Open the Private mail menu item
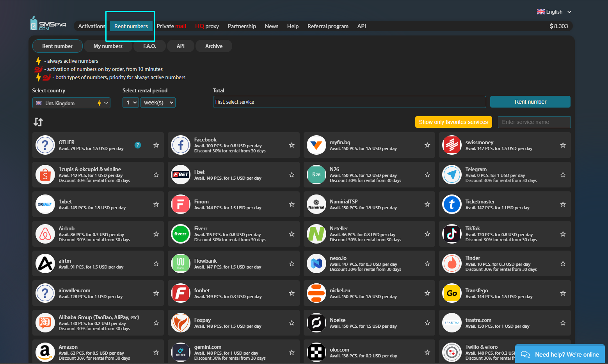This screenshot has width=608, height=364. (171, 26)
